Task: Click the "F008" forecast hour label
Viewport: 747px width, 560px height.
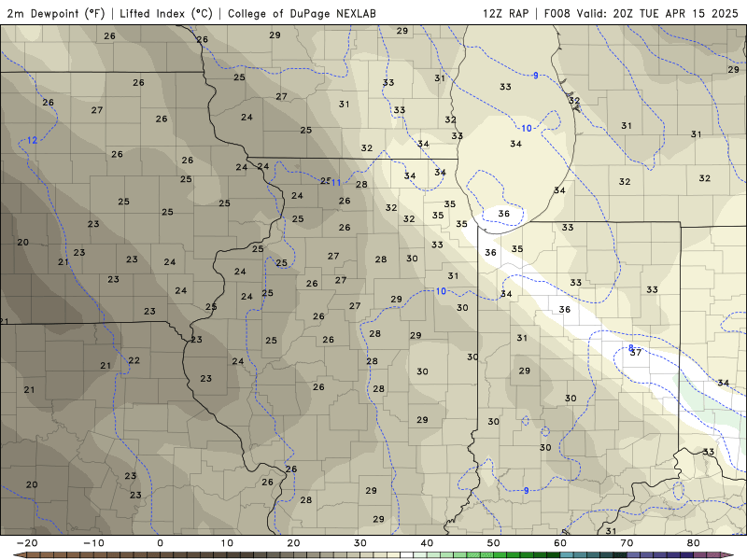Action: [557, 13]
